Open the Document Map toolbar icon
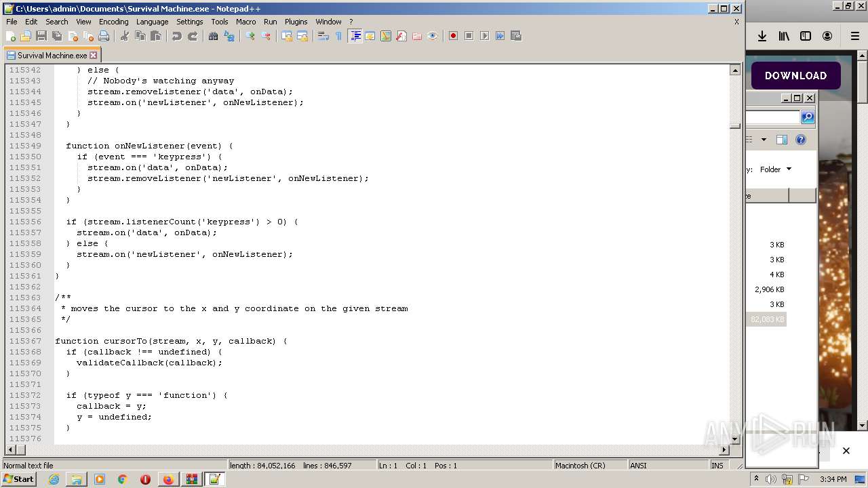 click(x=386, y=36)
